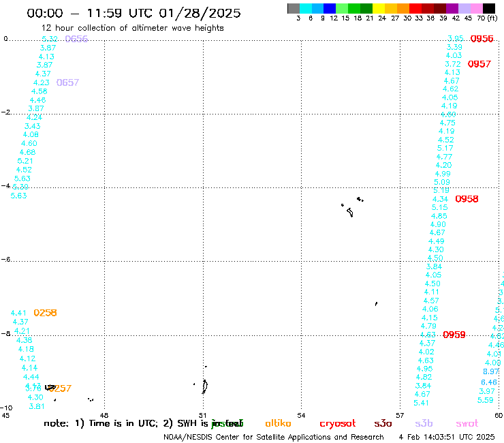504x443 pixels.
Task: Click the wave height value 3.72
Action: click(x=453, y=64)
